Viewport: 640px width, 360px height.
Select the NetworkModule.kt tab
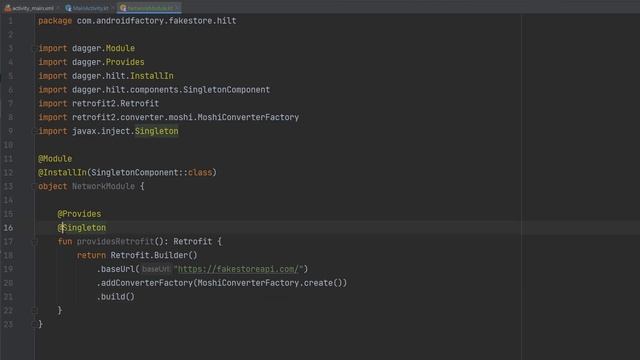(150, 8)
